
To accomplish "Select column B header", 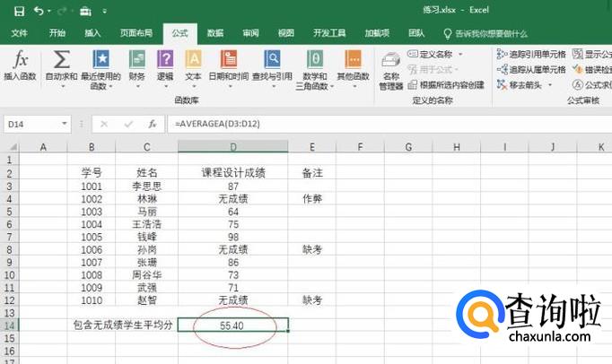I will [92, 147].
